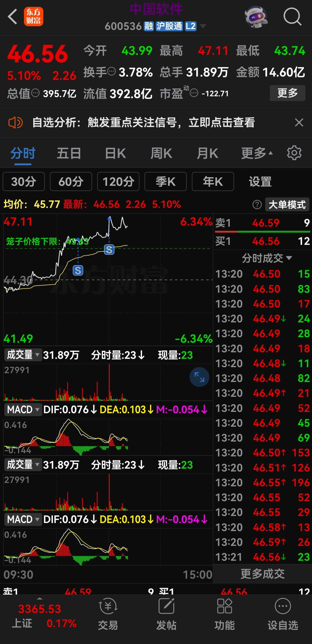
Task: Tap the upper S sell marker on chart
Action: tap(109, 250)
